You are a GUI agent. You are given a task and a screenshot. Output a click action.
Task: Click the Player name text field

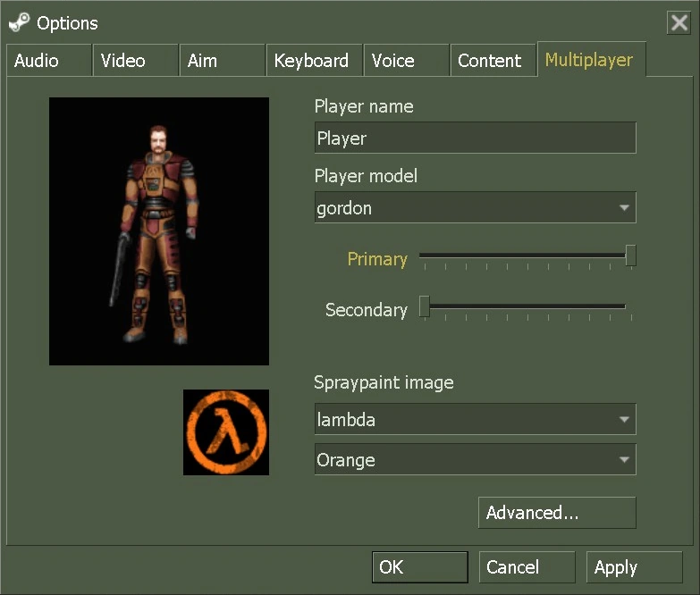pos(475,138)
